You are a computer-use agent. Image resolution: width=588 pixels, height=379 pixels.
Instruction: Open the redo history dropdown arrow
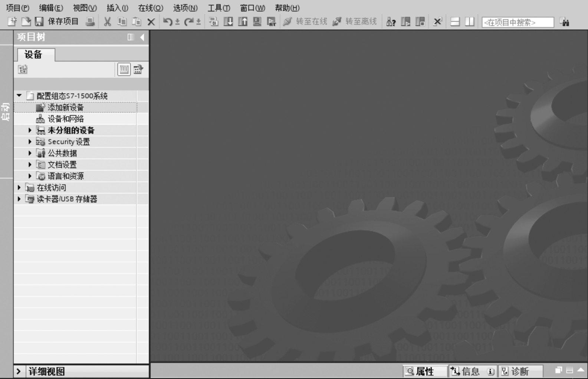point(199,22)
